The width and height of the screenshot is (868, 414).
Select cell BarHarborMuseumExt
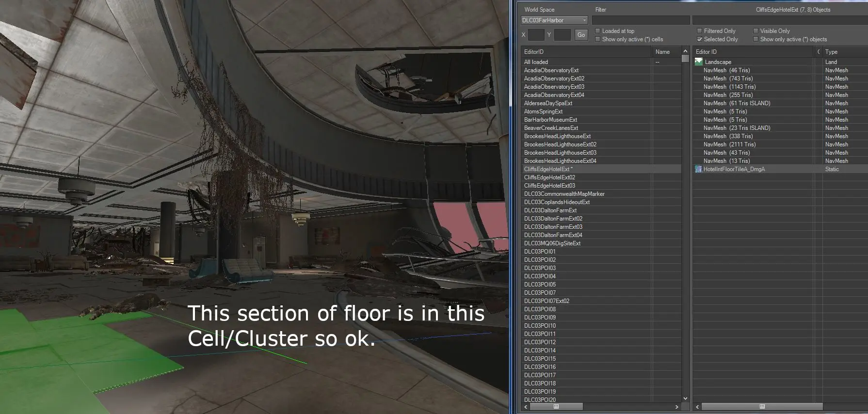coord(601,120)
